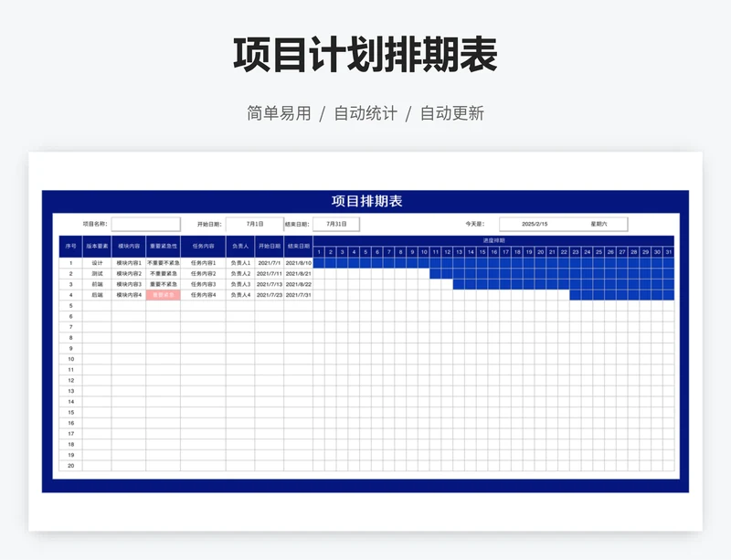The height and width of the screenshot is (560, 731).
Task: Click day 10 header in schedule
Action: click(x=424, y=252)
